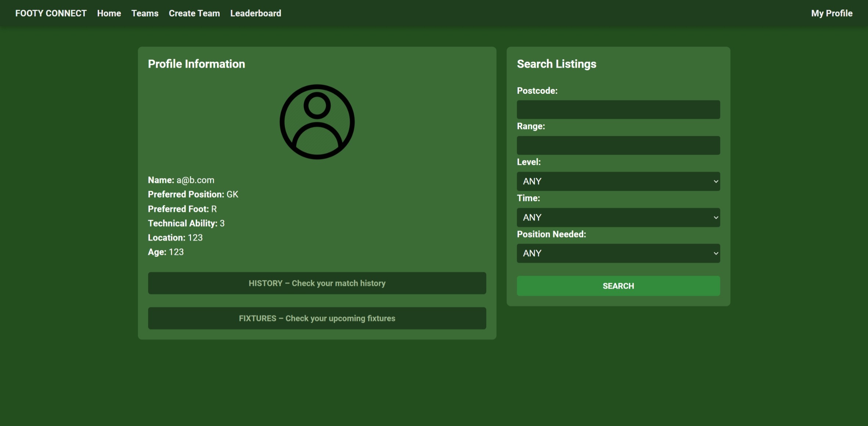The width and height of the screenshot is (868, 426).
Task: Open HISTORY match history button
Action: tap(317, 283)
